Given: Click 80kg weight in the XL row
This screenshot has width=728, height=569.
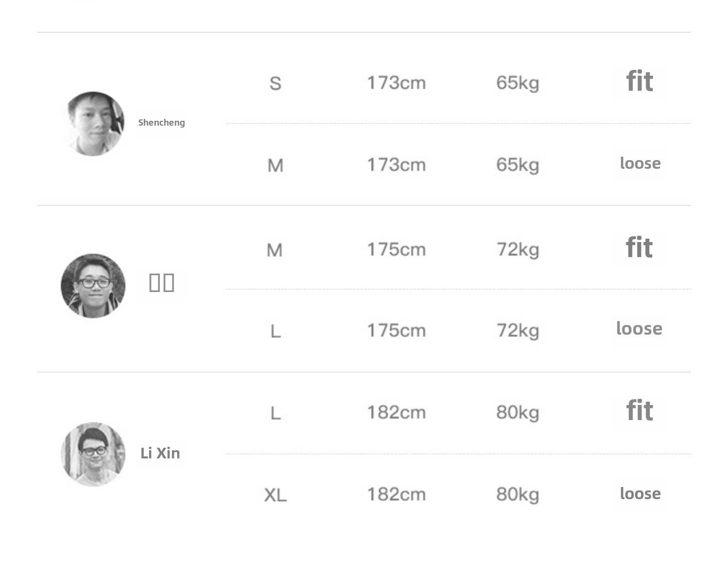Looking at the screenshot, I should (x=517, y=495).
